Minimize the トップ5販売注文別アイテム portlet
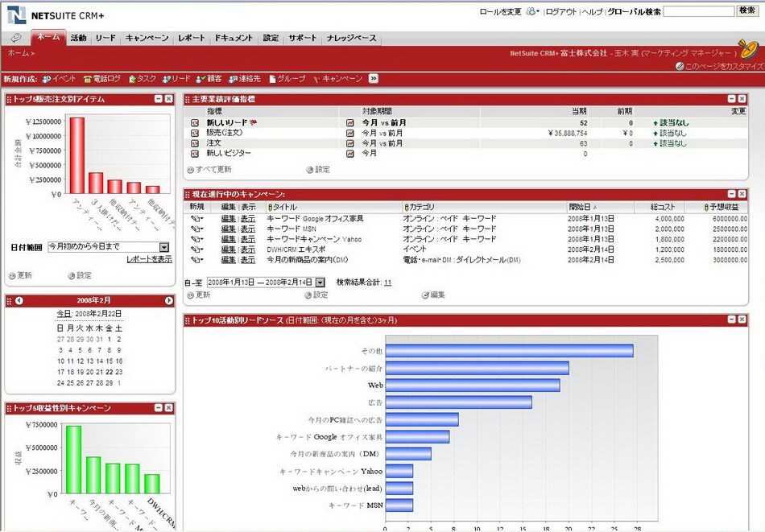The image size is (765, 532). coord(158,99)
